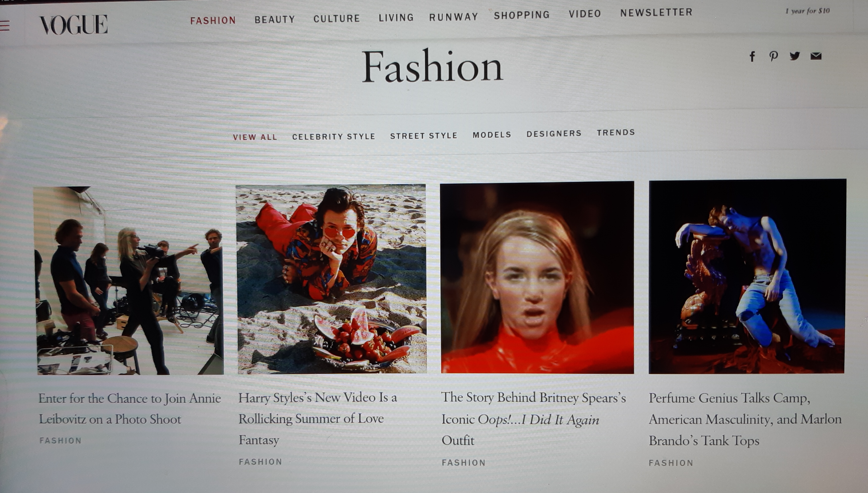
Task: Select the Newsletter nav item
Action: tap(656, 13)
